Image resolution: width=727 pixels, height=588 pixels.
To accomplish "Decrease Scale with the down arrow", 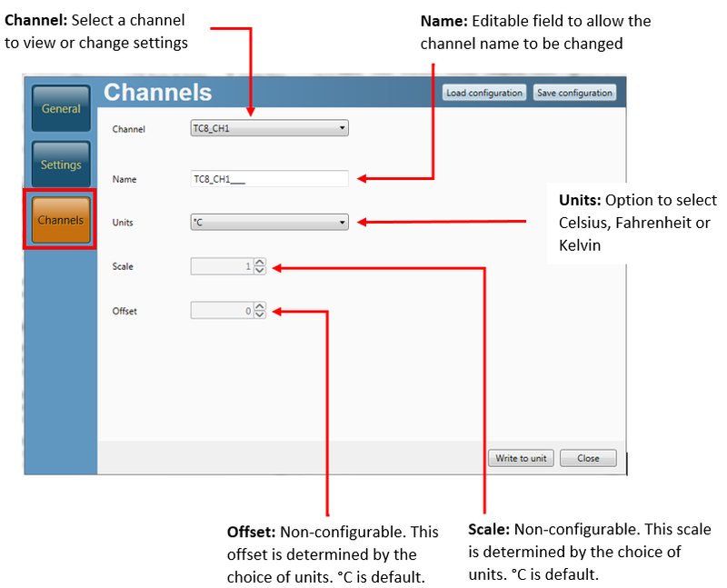I will 260,271.
